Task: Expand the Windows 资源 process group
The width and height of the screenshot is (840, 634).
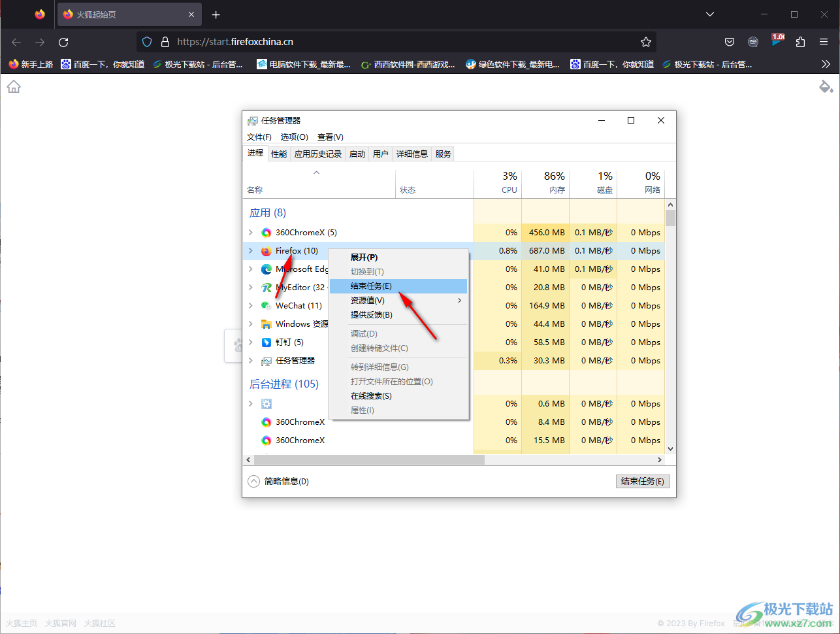Action: (x=251, y=324)
